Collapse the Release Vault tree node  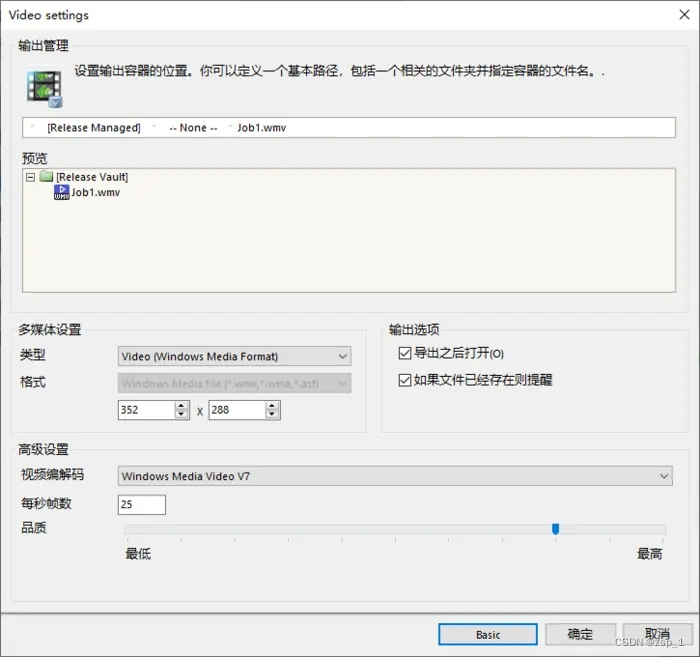(x=31, y=177)
